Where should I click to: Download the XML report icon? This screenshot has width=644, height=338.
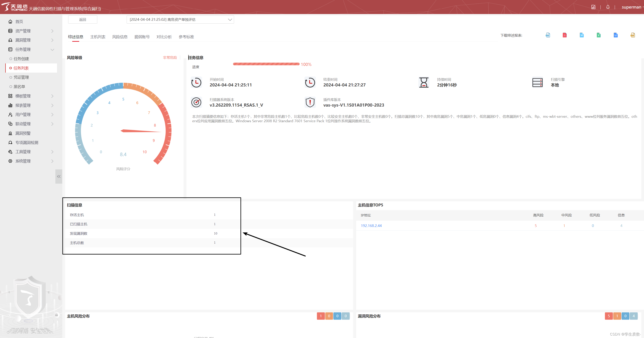click(633, 35)
